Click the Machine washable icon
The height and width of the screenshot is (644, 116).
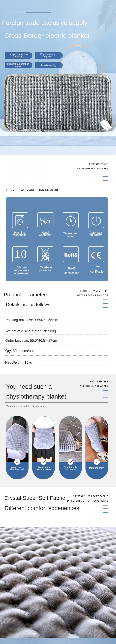(20, 220)
